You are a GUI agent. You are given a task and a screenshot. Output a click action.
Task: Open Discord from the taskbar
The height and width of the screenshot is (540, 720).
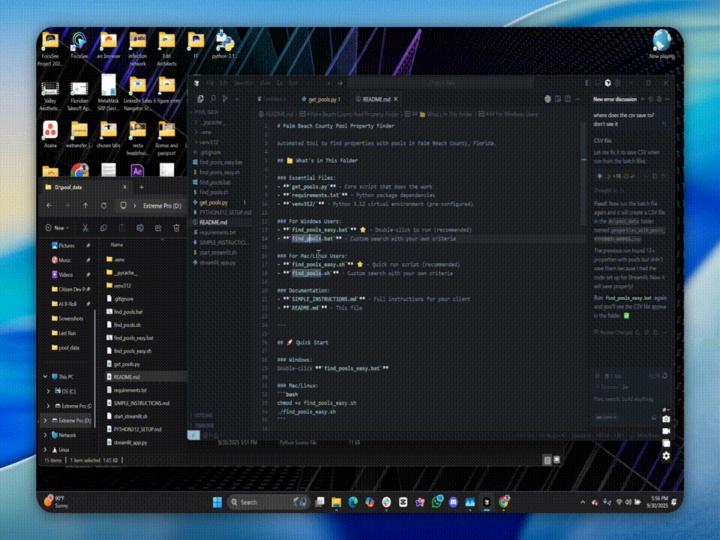point(453,502)
